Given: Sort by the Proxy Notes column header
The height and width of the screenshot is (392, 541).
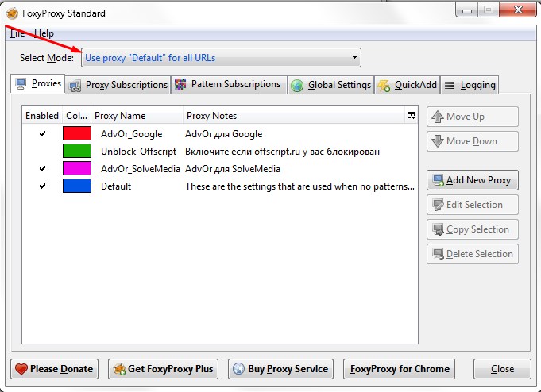Looking at the screenshot, I should pyautogui.click(x=294, y=116).
